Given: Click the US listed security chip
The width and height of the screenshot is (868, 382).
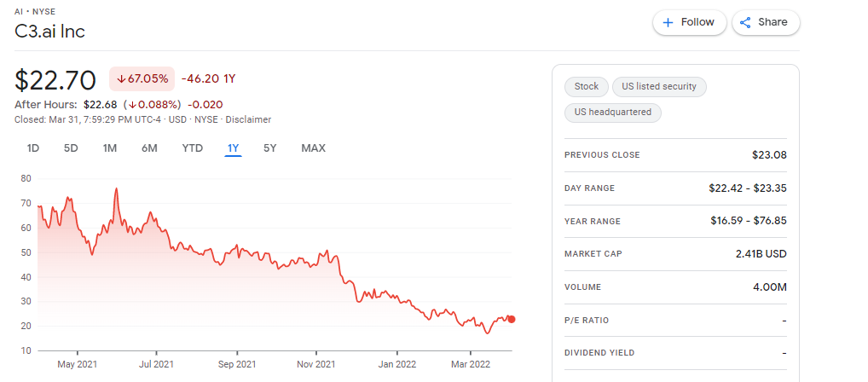Looking at the screenshot, I should pyautogui.click(x=659, y=87).
